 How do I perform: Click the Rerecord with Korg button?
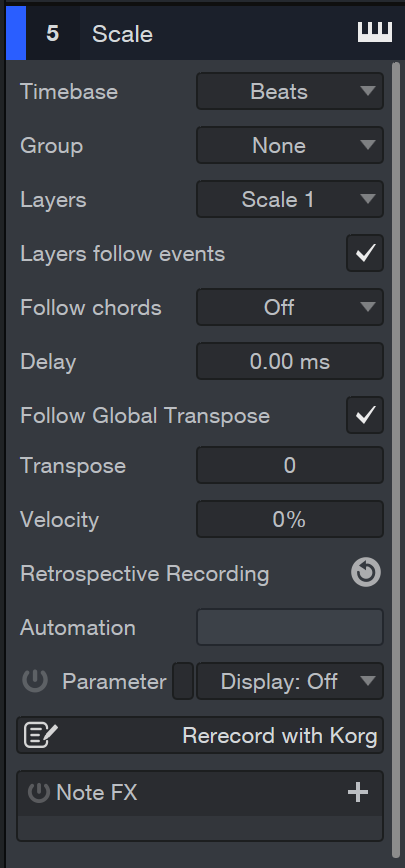pyautogui.click(x=200, y=735)
